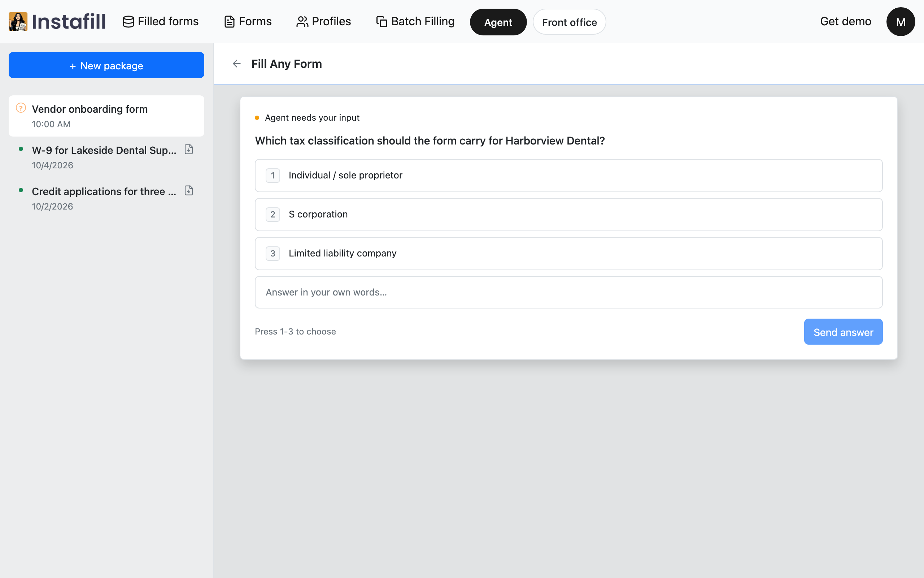Send answer to the agent
This screenshot has height=578, width=924.
843,332
